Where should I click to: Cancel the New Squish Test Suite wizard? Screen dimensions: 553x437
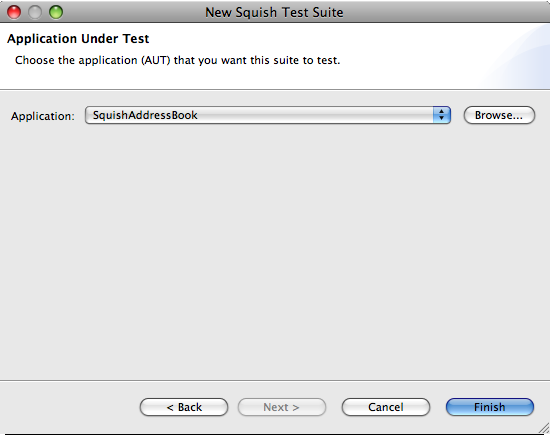pos(386,407)
